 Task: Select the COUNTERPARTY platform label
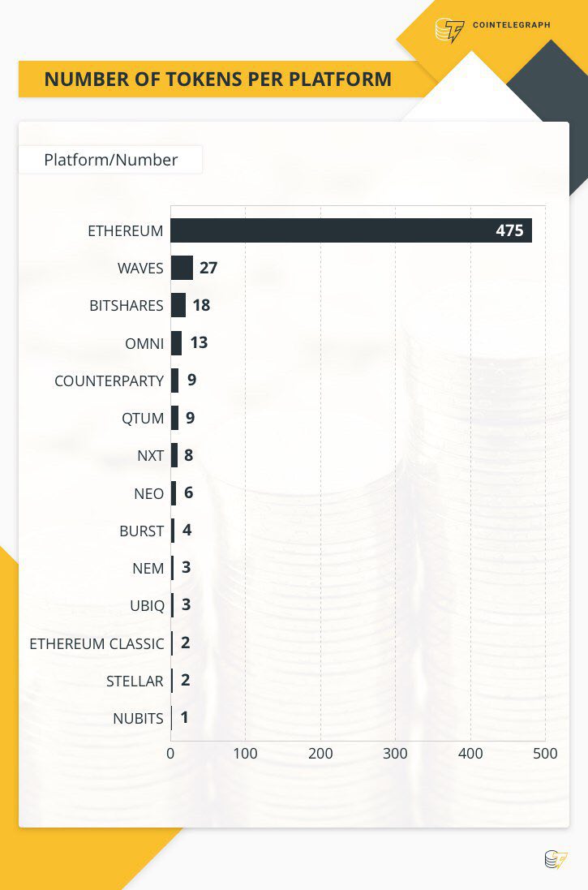coord(109,381)
